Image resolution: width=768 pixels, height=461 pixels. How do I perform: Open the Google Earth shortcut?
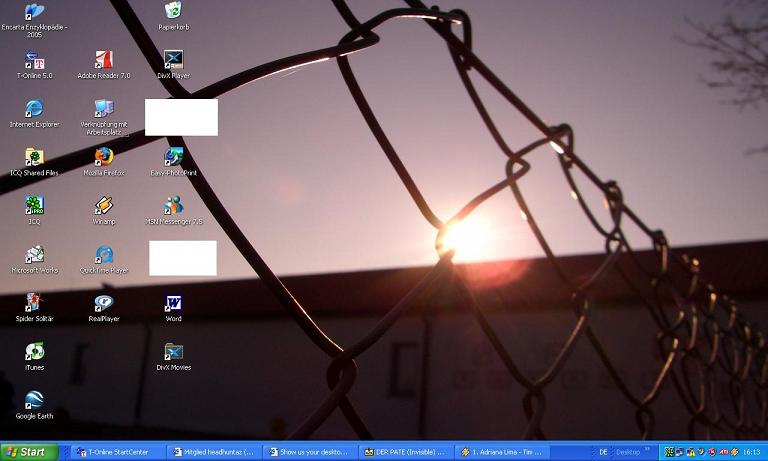click(34, 400)
